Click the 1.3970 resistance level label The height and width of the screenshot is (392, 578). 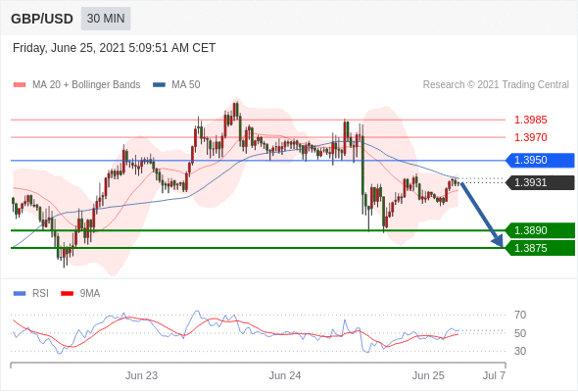click(x=530, y=137)
